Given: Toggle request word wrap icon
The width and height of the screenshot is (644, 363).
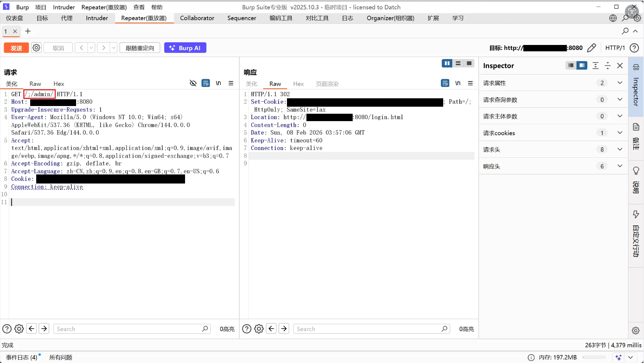Looking at the screenshot, I should click(206, 83).
